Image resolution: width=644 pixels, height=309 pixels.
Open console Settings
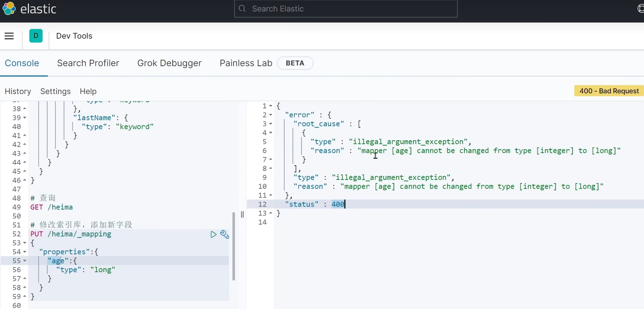tap(55, 92)
